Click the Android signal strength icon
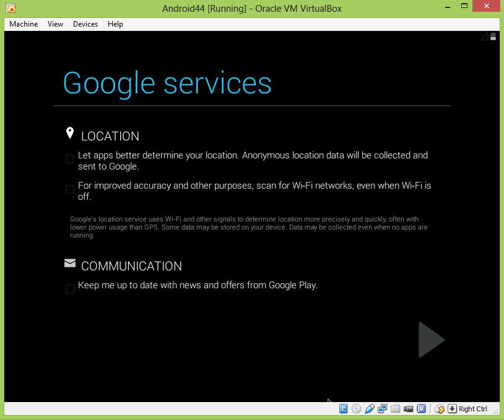504x420 pixels. pyautogui.click(x=484, y=36)
